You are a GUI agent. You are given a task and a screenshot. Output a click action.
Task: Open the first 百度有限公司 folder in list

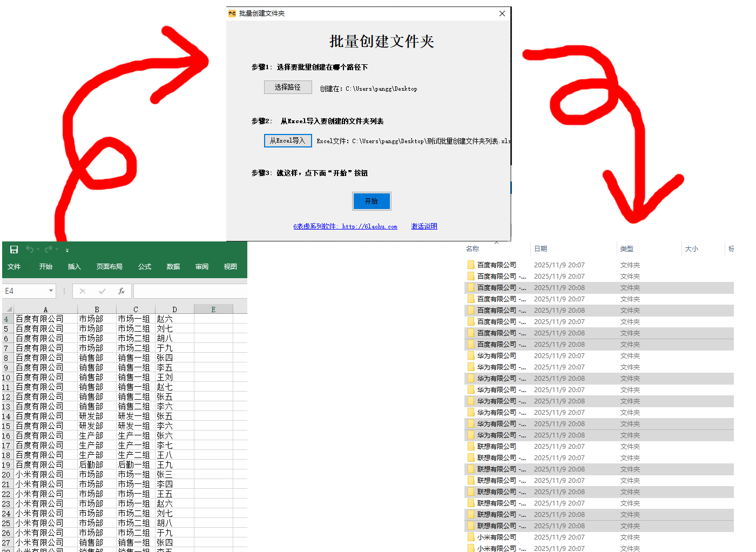(x=496, y=265)
